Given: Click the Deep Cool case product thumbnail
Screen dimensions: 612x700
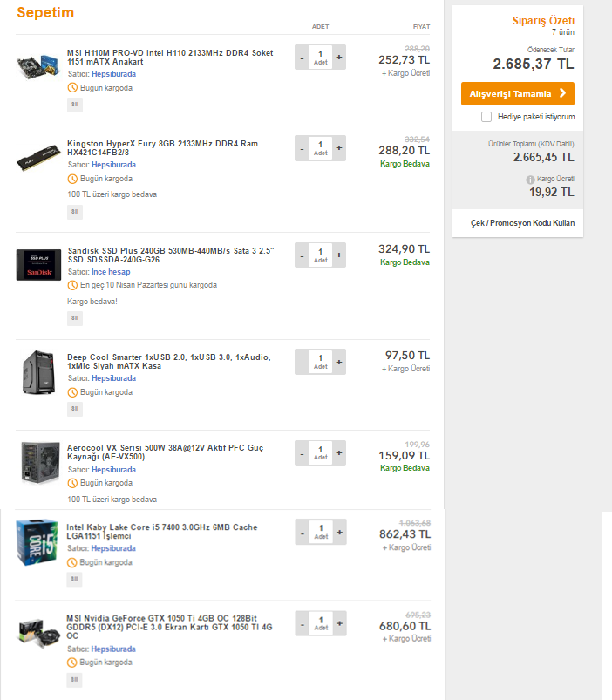Looking at the screenshot, I should (x=39, y=372).
